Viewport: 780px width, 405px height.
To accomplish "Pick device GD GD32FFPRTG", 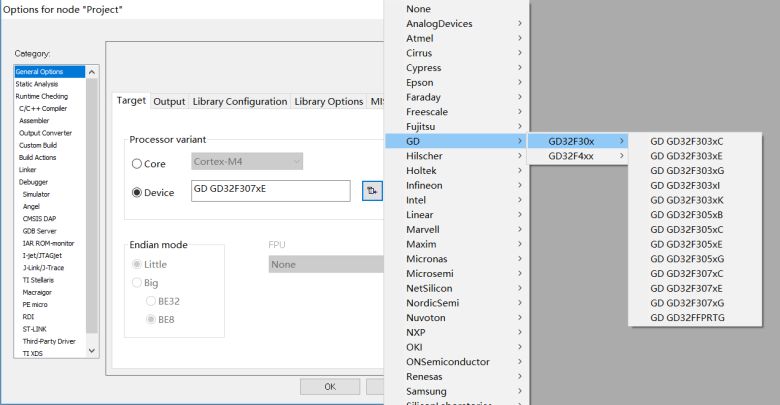I will coord(695,317).
